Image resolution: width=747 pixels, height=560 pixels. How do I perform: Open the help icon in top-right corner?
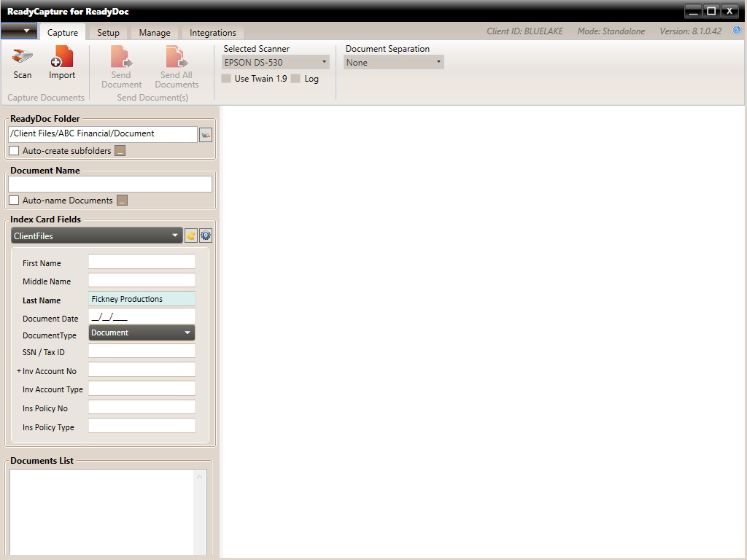(x=736, y=31)
